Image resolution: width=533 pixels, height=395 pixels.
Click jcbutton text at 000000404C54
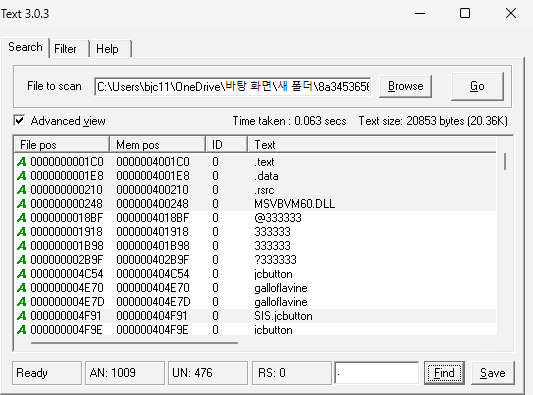point(273,274)
